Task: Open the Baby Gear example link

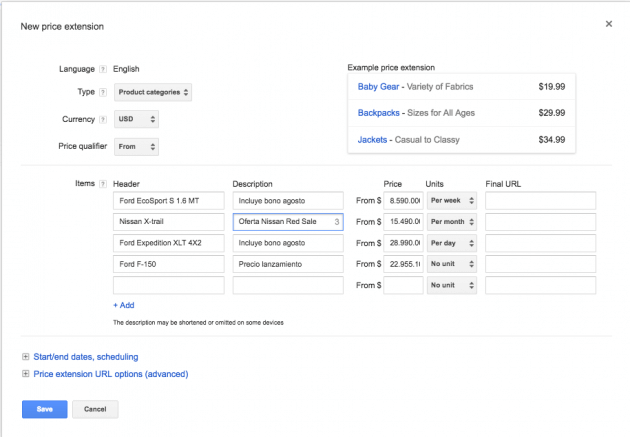Action: coord(378,87)
